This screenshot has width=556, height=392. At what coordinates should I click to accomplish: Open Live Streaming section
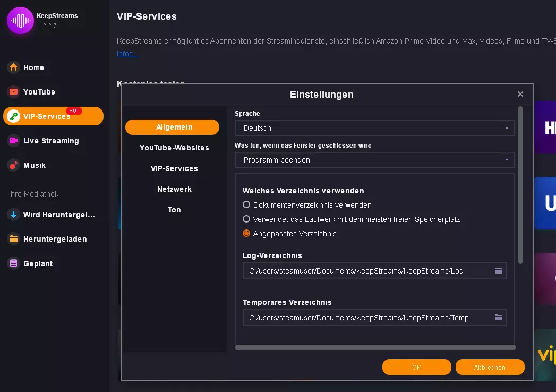tap(51, 141)
